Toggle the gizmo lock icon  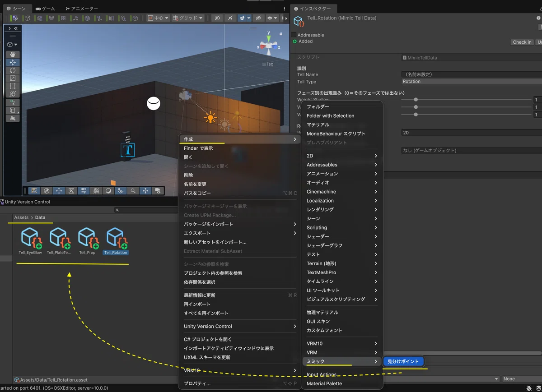coord(281,34)
